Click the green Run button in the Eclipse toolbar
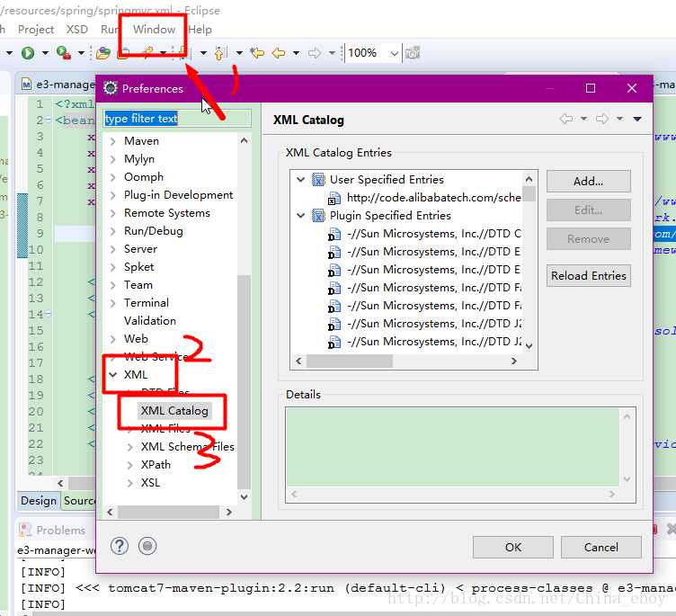 click(28, 53)
